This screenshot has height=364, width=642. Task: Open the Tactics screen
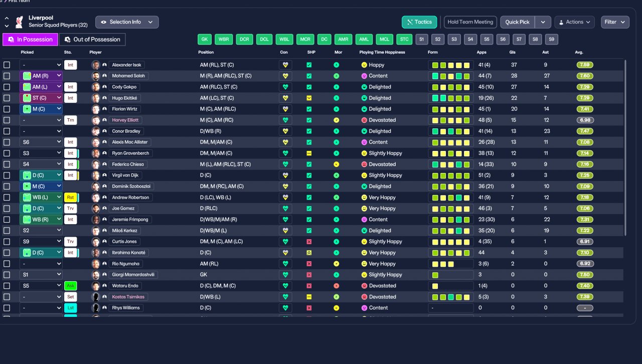point(419,22)
